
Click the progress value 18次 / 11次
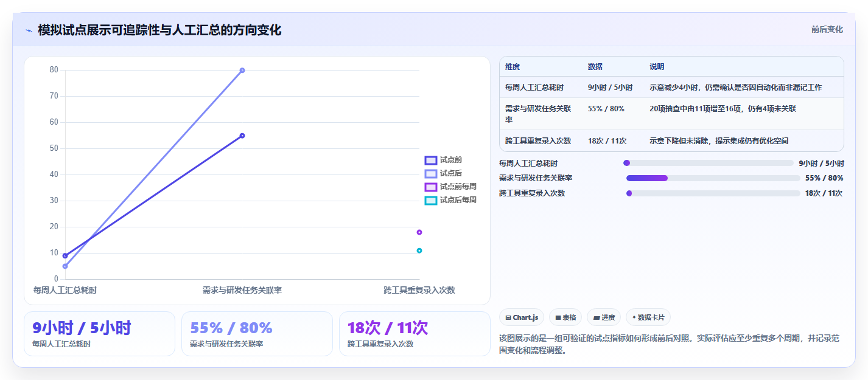[824, 193]
